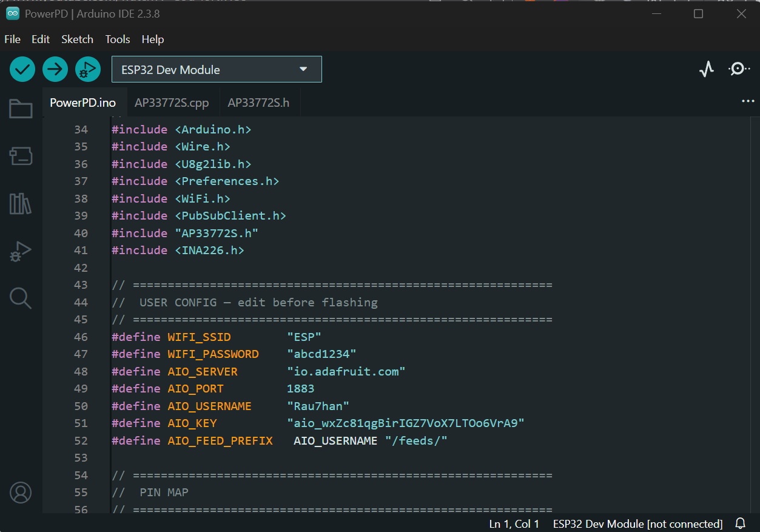Click the 1883 port value
This screenshot has height=532, width=760.
tap(301, 388)
